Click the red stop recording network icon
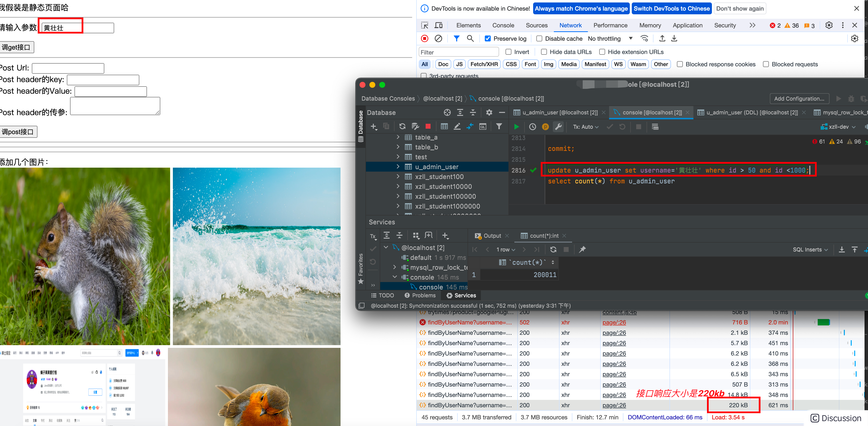 pyautogui.click(x=425, y=38)
